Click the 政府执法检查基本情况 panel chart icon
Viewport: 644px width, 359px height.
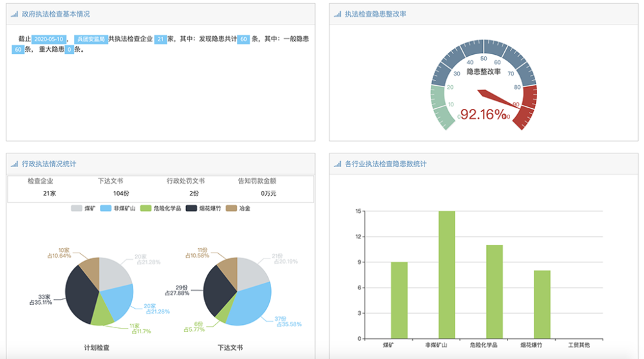pos(14,14)
